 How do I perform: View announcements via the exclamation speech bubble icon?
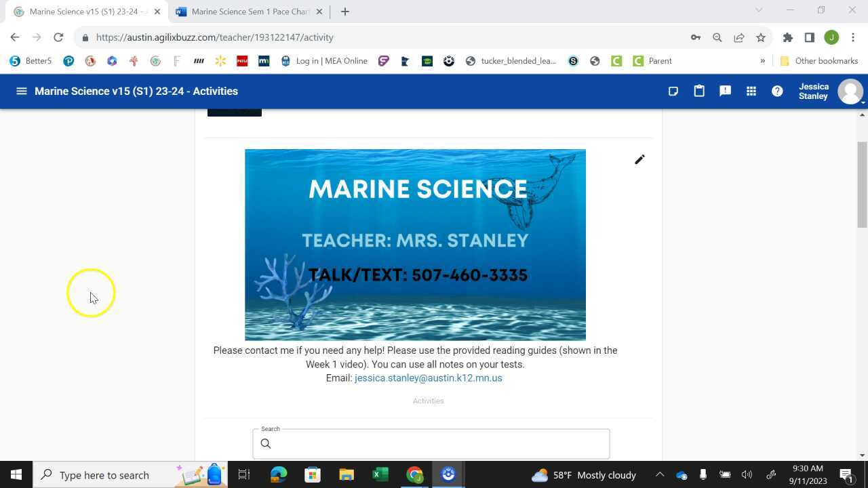(x=725, y=91)
